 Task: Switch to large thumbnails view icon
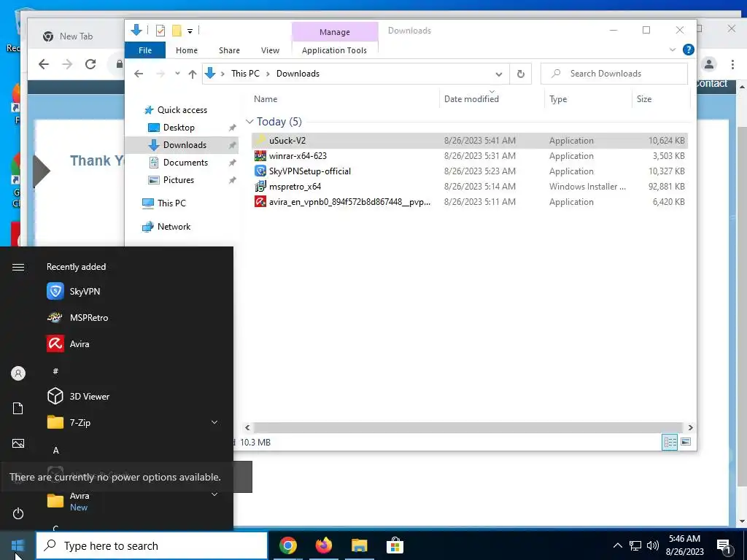tap(686, 442)
